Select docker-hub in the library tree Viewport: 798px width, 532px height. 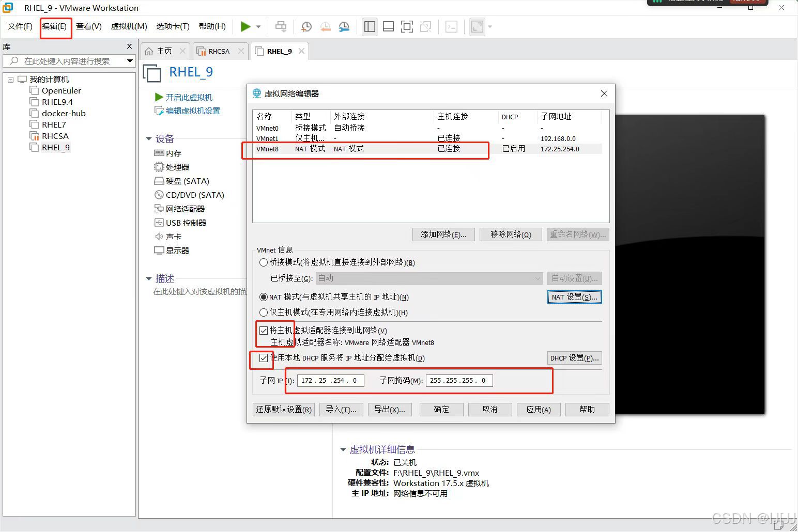(64, 114)
